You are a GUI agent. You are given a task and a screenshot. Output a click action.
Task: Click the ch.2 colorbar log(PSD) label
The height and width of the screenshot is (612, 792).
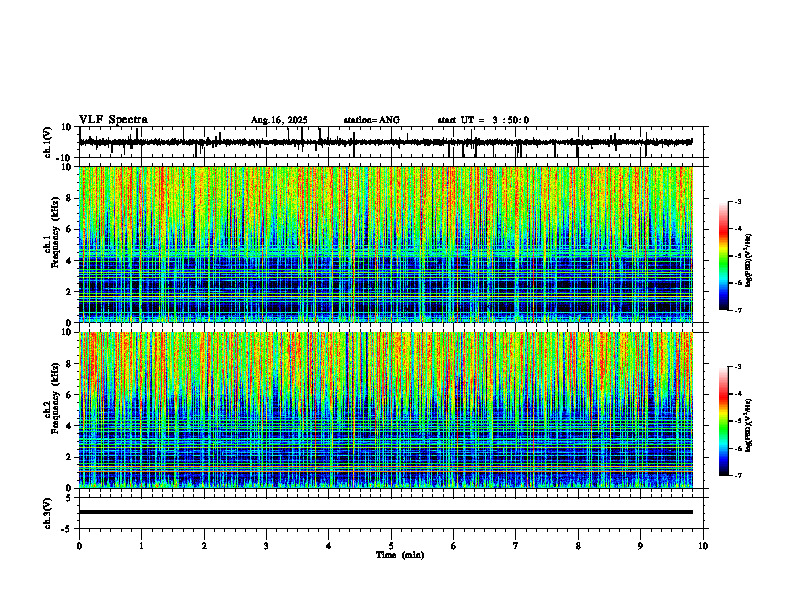749,426
